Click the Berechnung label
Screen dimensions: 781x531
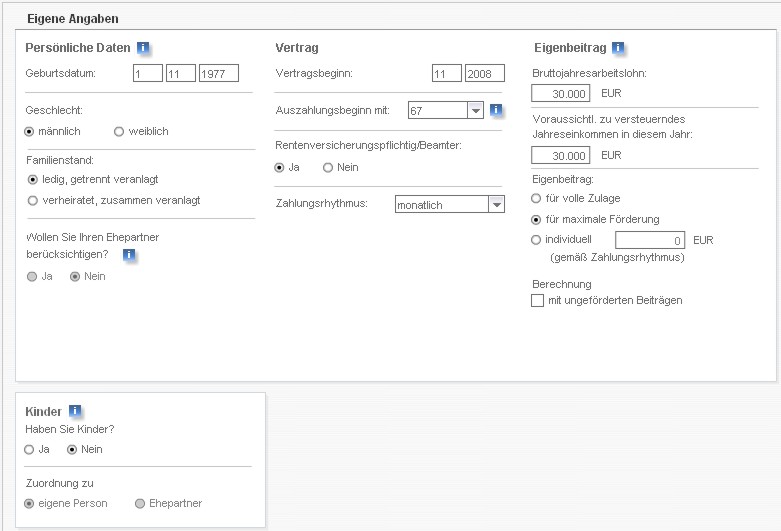coord(562,284)
